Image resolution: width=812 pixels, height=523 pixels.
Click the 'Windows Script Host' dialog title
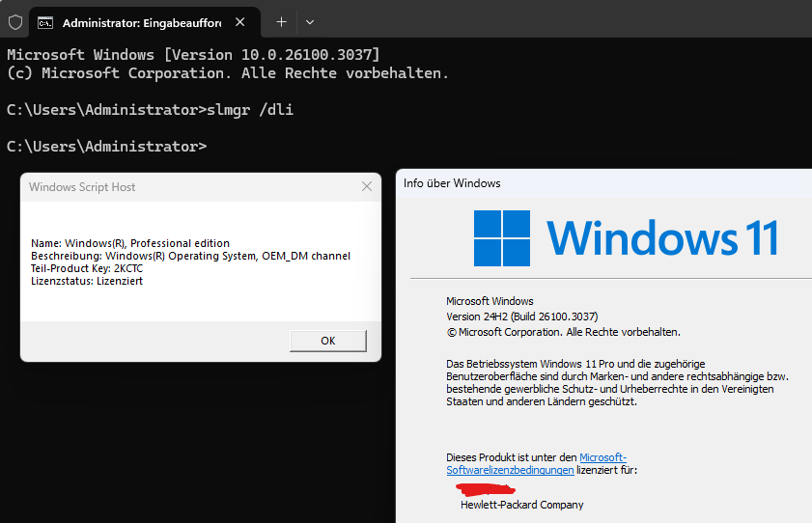tap(82, 187)
